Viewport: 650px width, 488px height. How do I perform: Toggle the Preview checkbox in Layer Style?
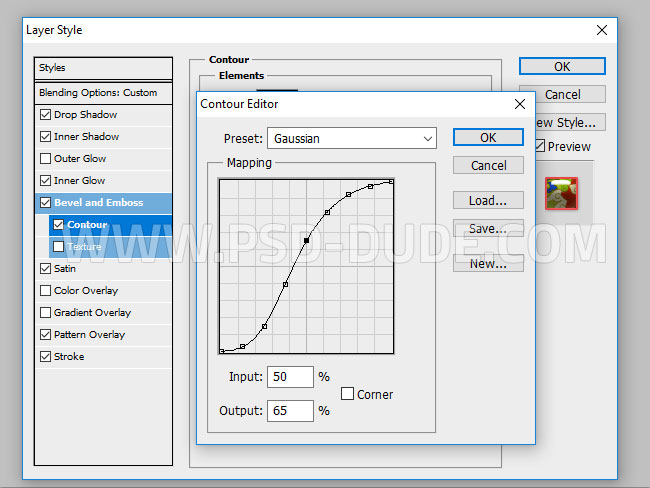tap(540, 147)
